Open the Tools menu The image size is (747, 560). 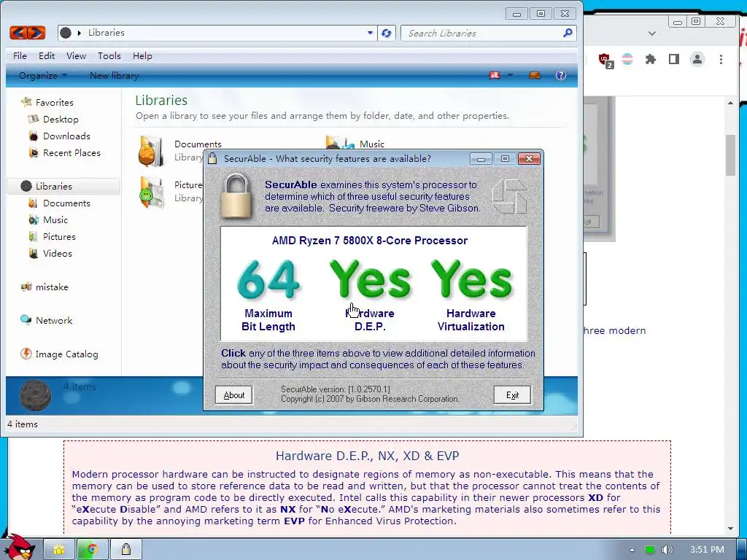[x=109, y=55]
